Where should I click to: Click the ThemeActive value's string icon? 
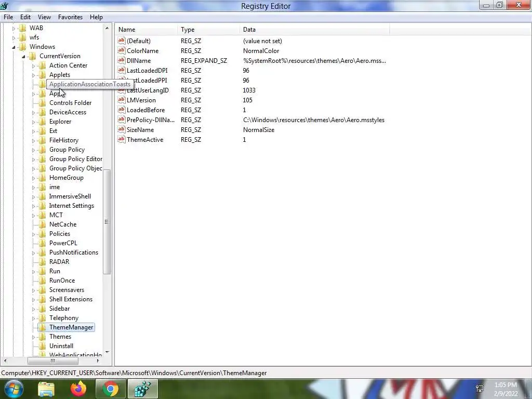pyautogui.click(x=122, y=139)
